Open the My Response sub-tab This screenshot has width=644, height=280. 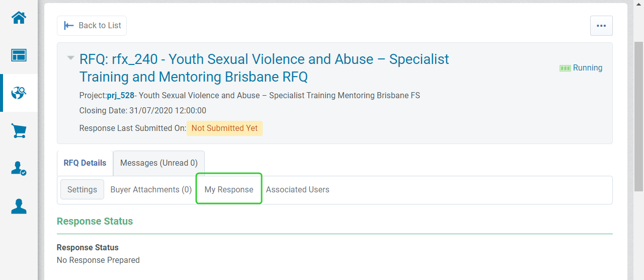pyautogui.click(x=229, y=189)
